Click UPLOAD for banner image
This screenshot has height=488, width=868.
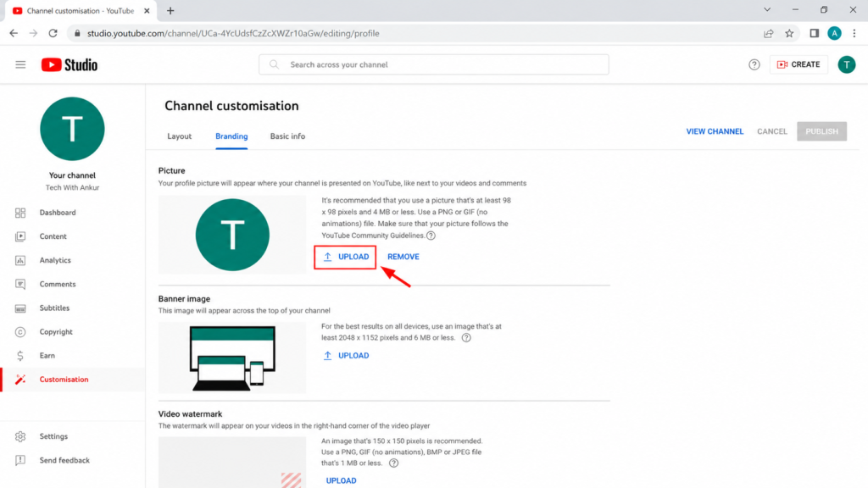pyautogui.click(x=346, y=356)
